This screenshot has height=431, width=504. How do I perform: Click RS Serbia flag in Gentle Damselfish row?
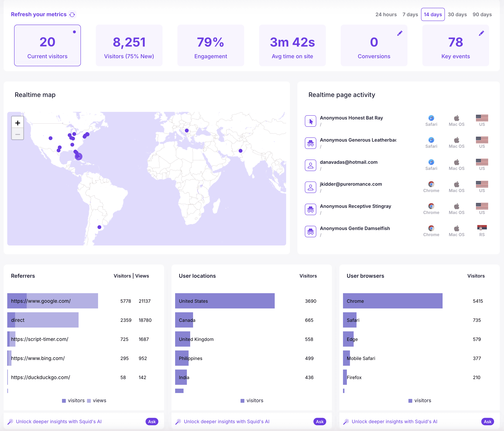[x=482, y=228]
